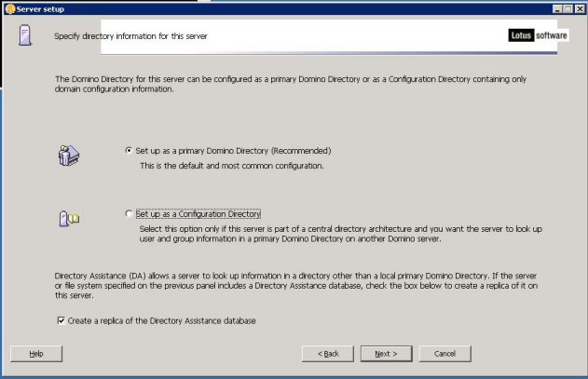
Task: Click the 'Server setup' window title text
Action: [40, 9]
